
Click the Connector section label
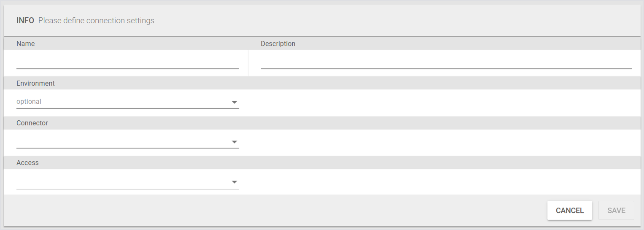(x=32, y=123)
